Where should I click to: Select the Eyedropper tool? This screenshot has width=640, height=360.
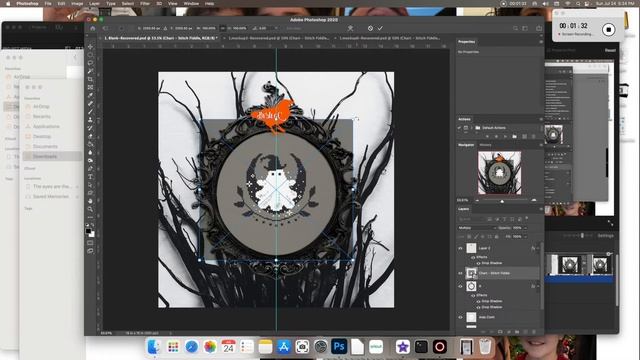(90, 96)
